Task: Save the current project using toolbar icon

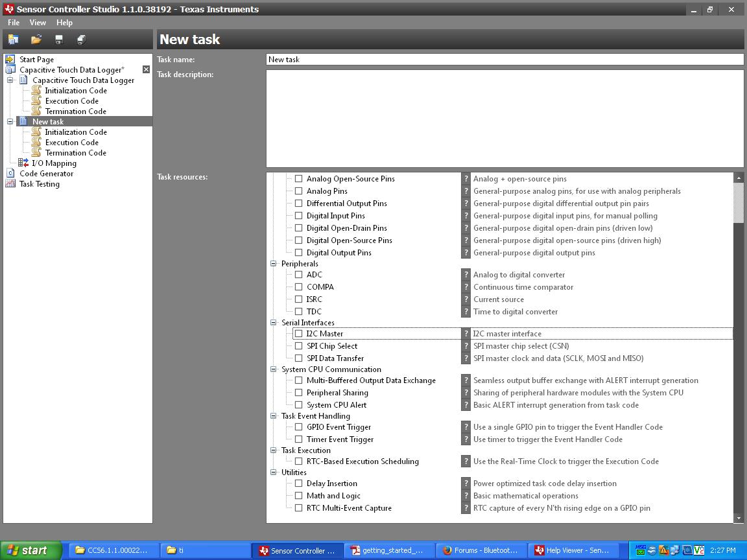Action: click(58, 39)
